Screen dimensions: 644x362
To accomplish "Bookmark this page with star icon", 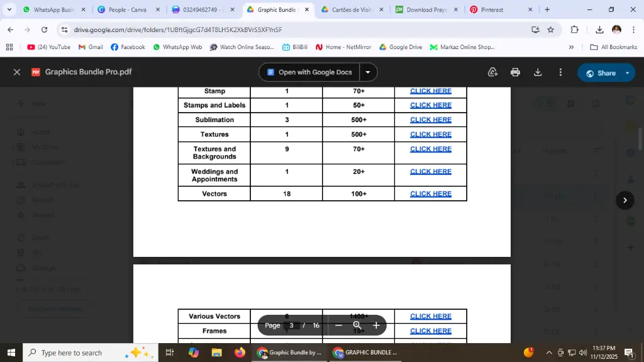I will point(551,30).
